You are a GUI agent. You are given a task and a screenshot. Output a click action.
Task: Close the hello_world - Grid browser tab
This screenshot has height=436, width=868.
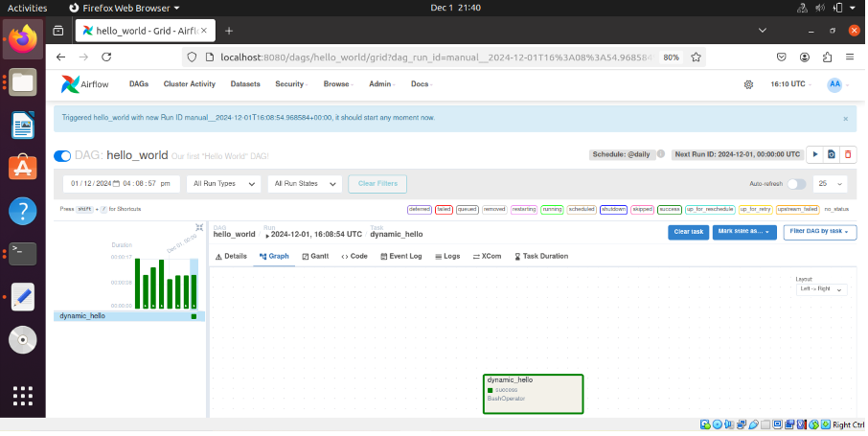pos(204,31)
